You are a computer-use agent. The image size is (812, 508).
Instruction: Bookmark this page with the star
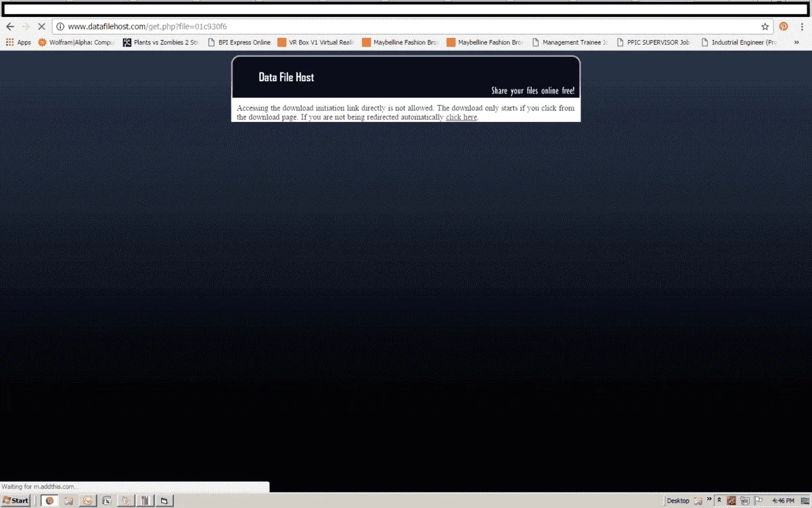pos(765,26)
